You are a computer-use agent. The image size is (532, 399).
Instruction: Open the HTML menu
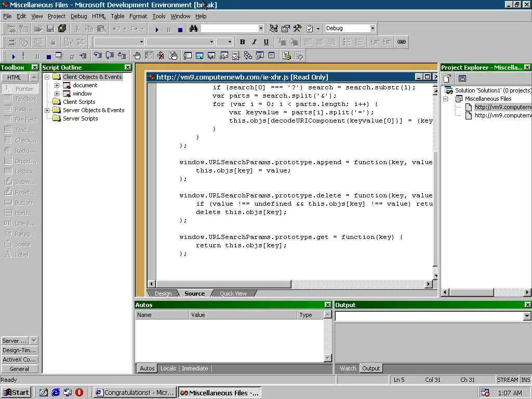click(99, 16)
